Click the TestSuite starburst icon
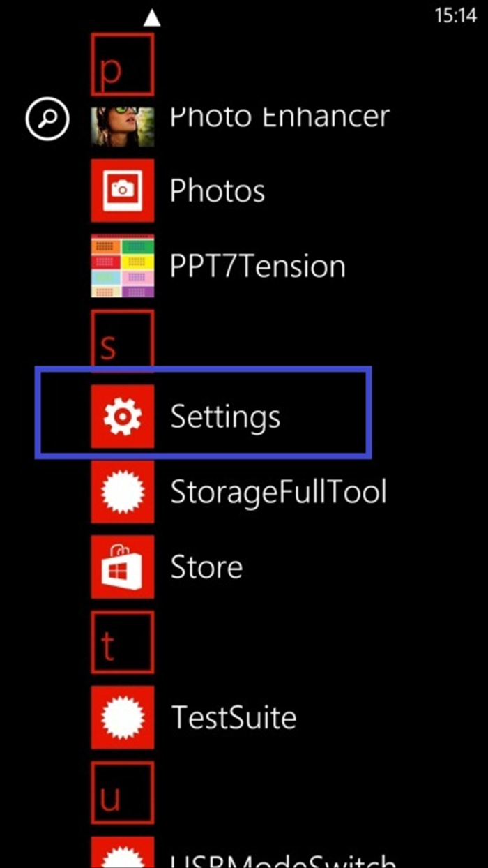The image size is (488, 868). pyautogui.click(x=123, y=717)
